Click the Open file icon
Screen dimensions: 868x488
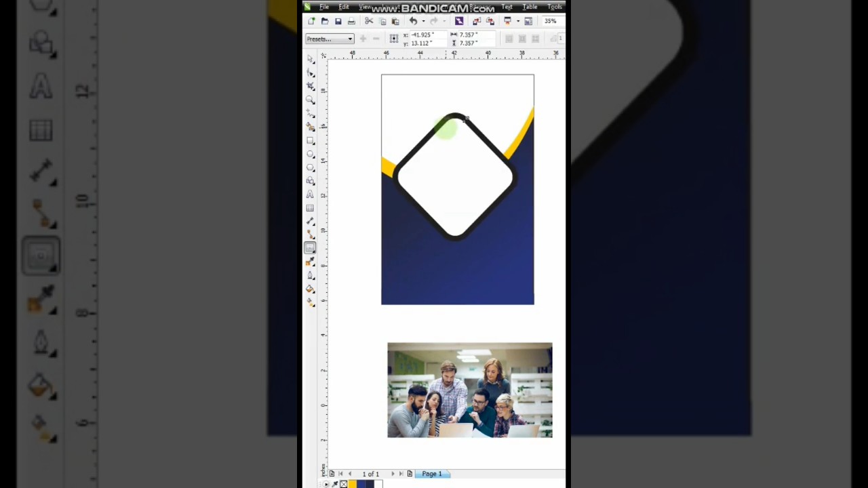tap(325, 22)
